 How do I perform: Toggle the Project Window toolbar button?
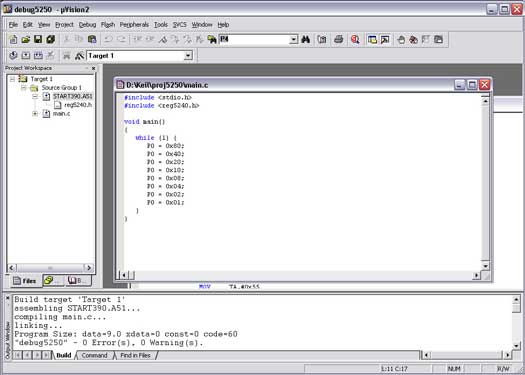(x=372, y=40)
